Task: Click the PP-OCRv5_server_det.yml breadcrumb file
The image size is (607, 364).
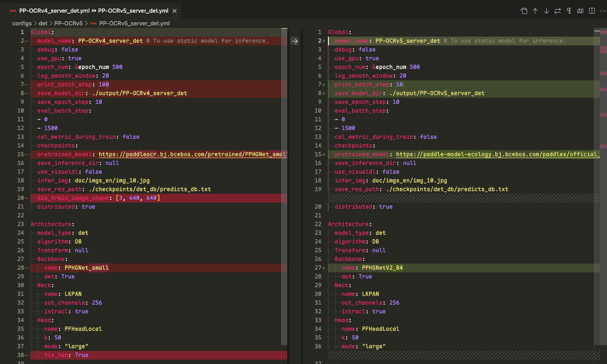Action: (134, 23)
